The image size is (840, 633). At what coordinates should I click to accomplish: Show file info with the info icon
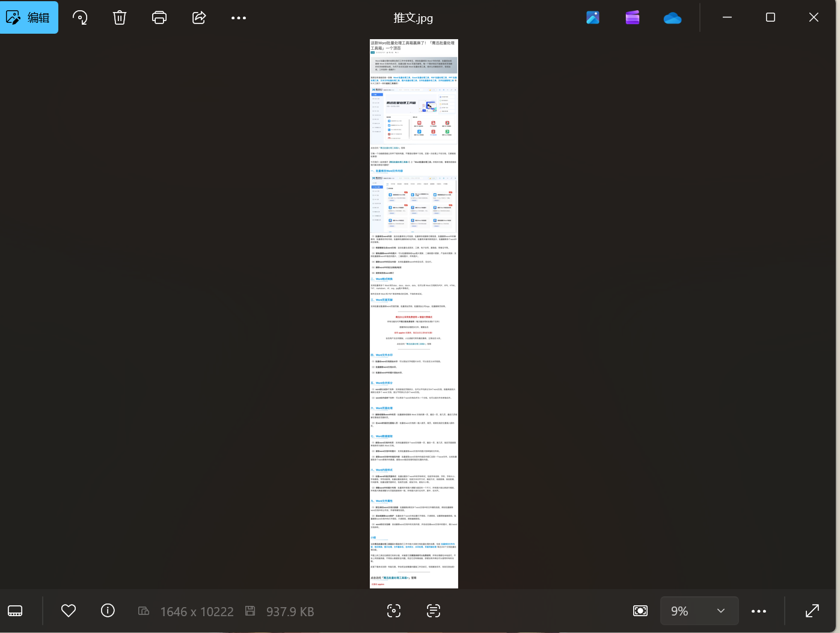tap(108, 611)
